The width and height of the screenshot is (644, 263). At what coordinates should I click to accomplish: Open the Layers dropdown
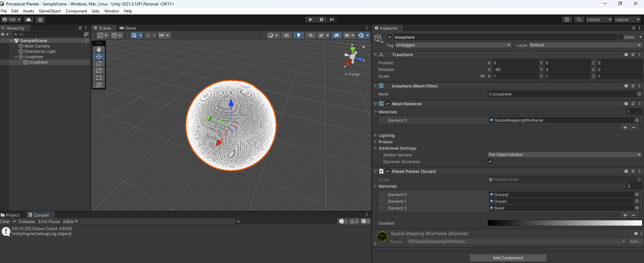(x=599, y=20)
